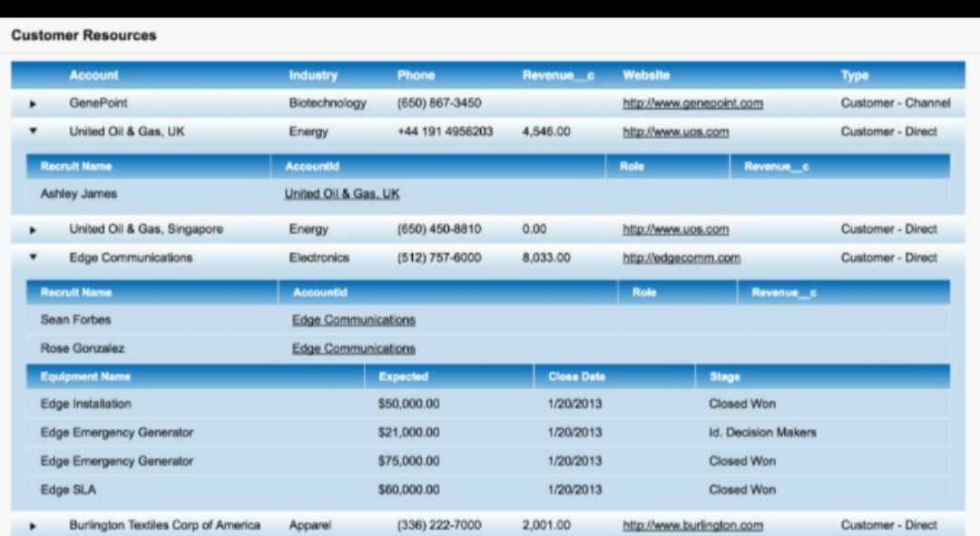980x536 pixels.
Task: Click the Apparel industry cell
Action: (x=310, y=525)
